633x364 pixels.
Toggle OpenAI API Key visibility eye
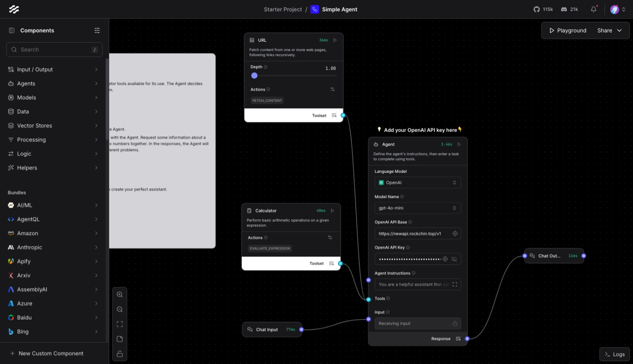(x=454, y=259)
